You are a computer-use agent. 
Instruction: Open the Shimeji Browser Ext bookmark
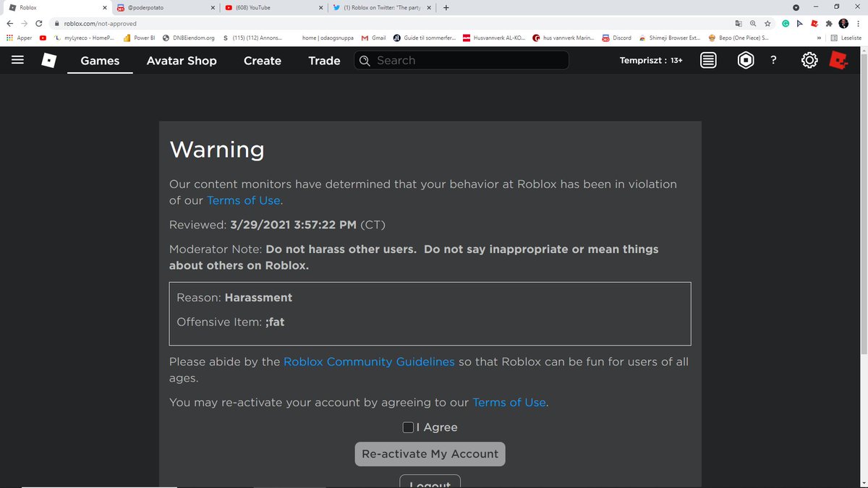tap(670, 38)
